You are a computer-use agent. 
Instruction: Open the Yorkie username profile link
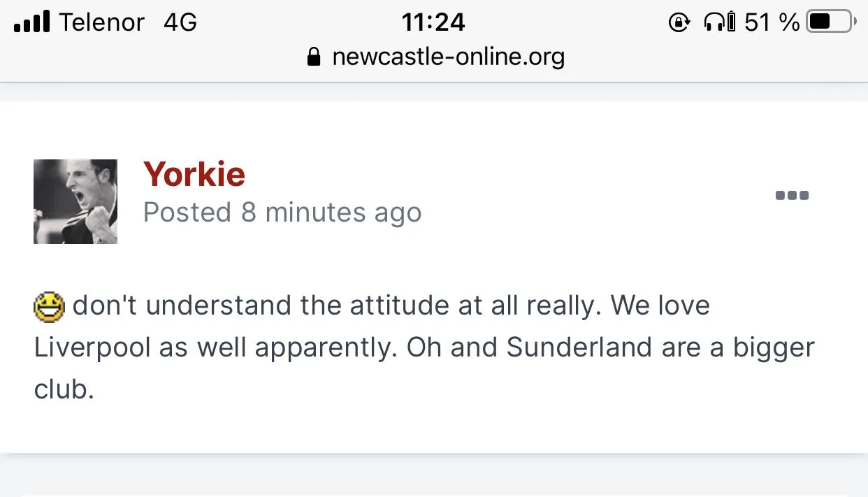point(194,175)
